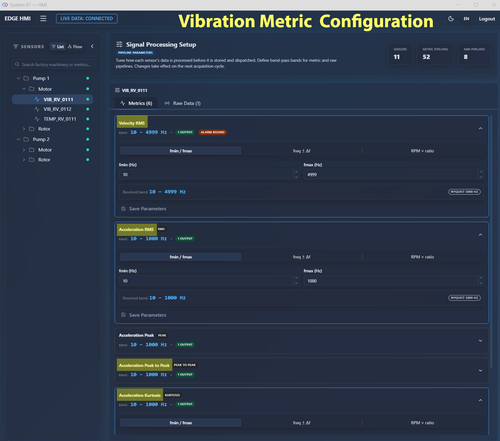Collapse the Velocity RMS card chevron
This screenshot has height=441, width=500.
click(480, 128)
